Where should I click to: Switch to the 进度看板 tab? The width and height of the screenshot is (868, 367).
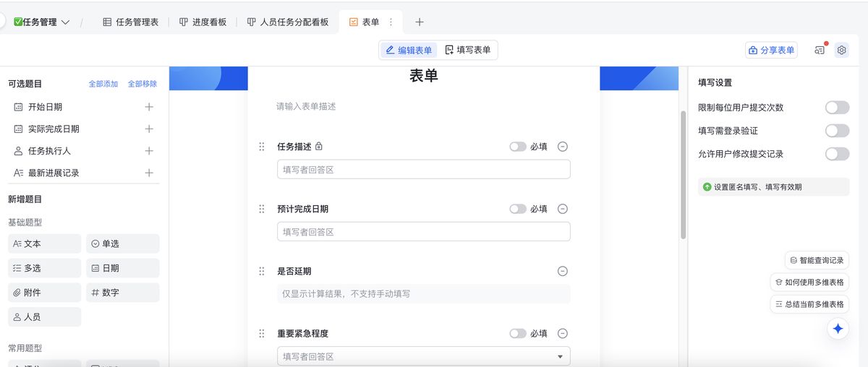pos(203,22)
